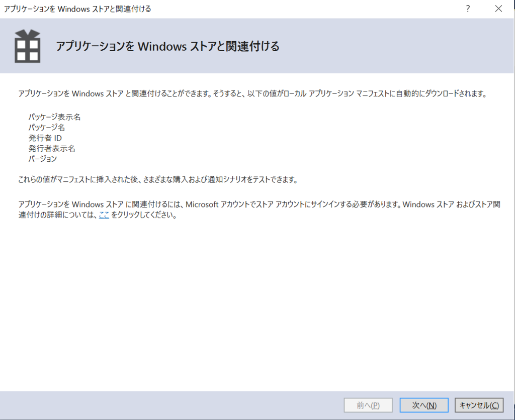Click the gift box store icon
Screen dimensions: 515x420
point(28,46)
